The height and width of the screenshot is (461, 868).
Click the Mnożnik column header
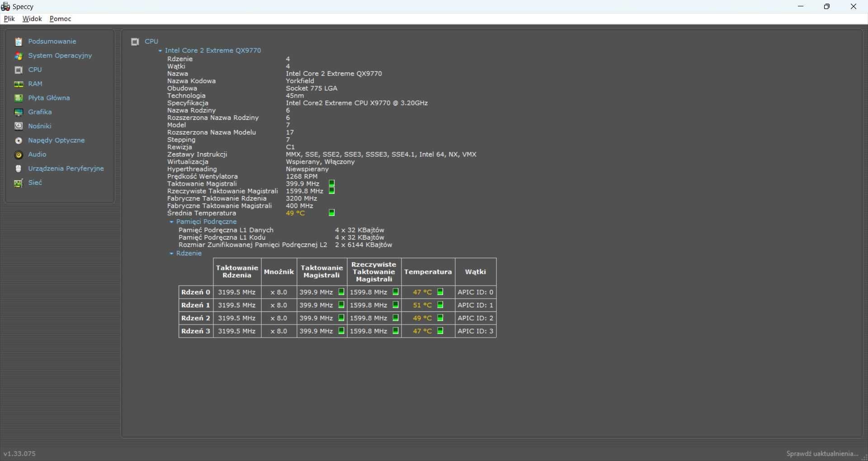point(279,272)
